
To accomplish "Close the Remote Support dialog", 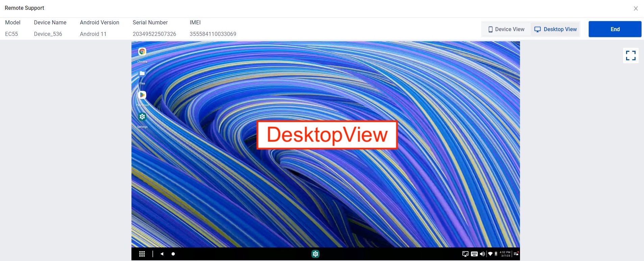I will pos(636,8).
